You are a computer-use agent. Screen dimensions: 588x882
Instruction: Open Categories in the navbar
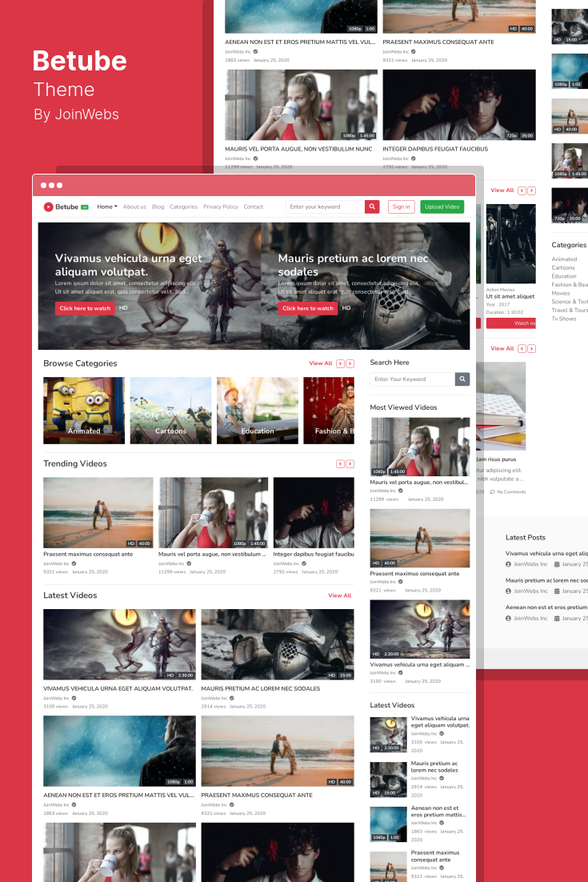tap(184, 207)
